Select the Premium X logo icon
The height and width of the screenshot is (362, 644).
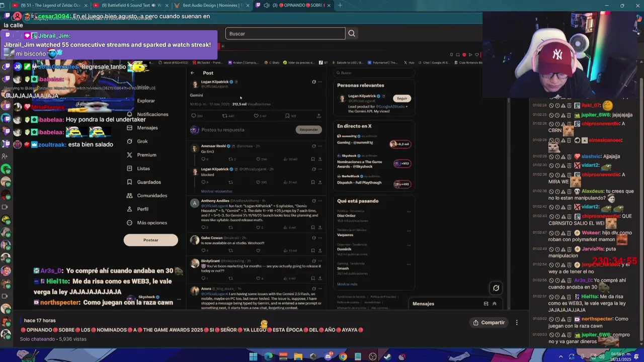[x=129, y=155]
